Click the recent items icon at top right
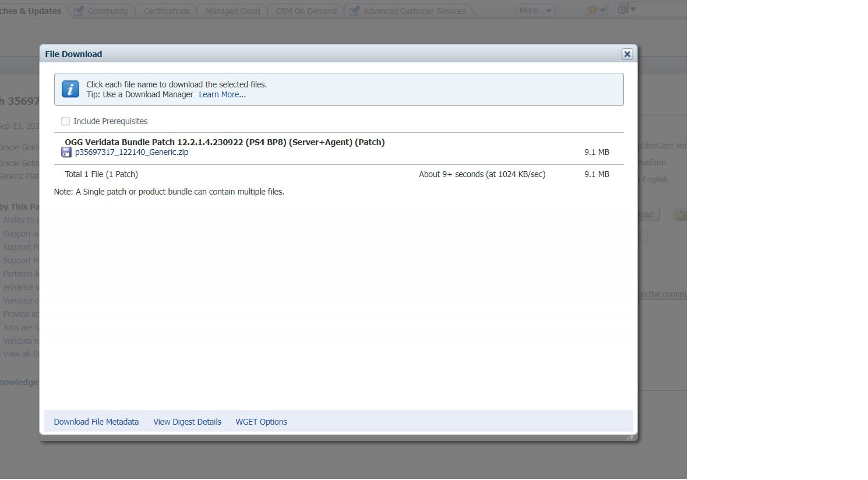This screenshot has height=480, width=868. point(623,9)
